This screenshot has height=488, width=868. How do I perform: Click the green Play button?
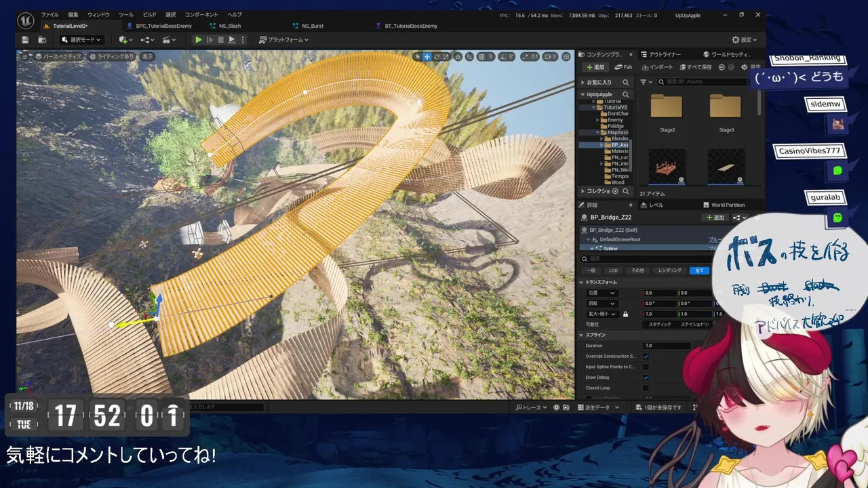(x=198, y=40)
